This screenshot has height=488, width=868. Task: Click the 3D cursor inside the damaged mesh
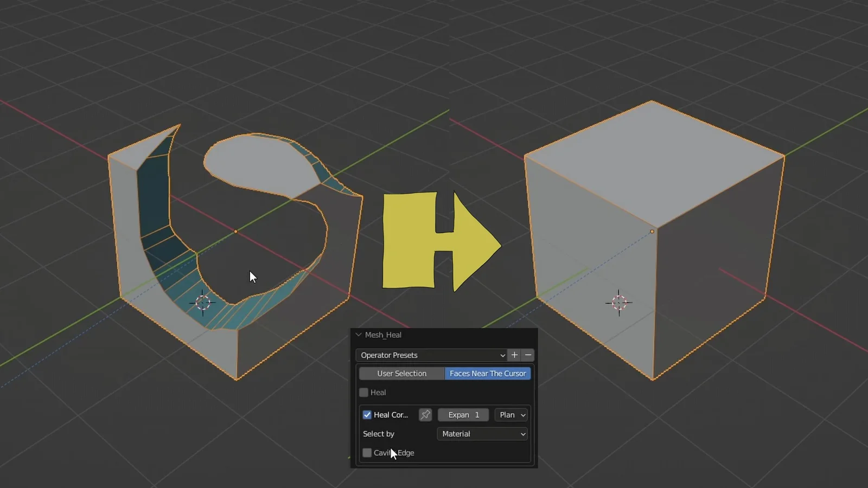tap(203, 303)
